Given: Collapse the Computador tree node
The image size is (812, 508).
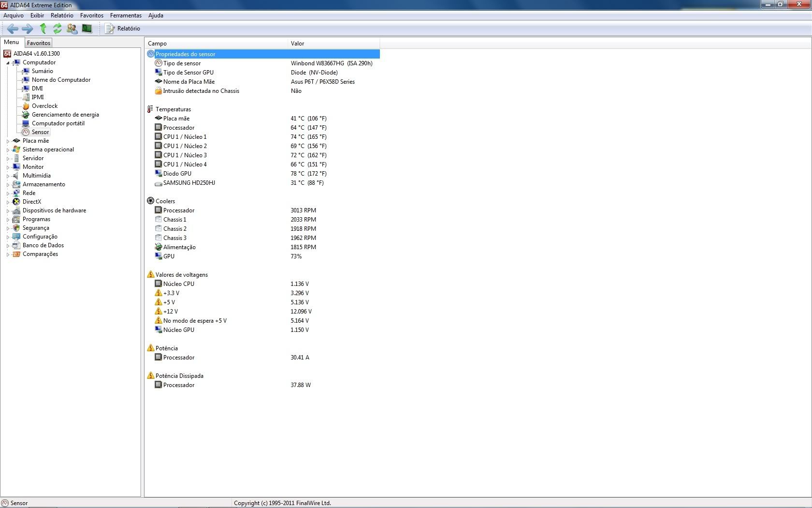Looking at the screenshot, I should [8, 63].
